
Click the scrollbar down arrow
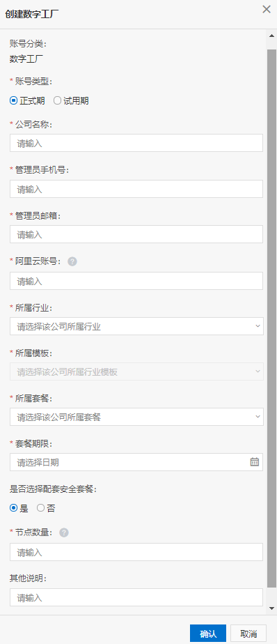tap(271, 608)
